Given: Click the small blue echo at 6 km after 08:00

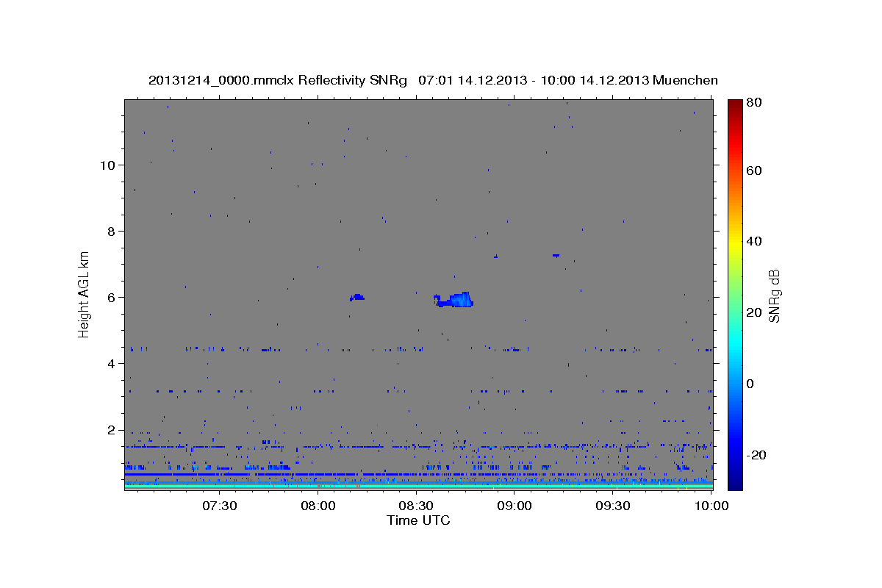Looking at the screenshot, I should (357, 297).
